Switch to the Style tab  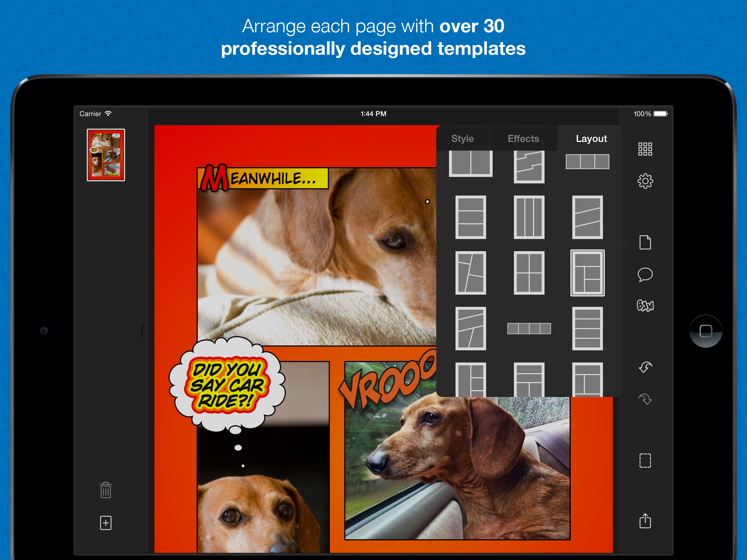click(462, 138)
